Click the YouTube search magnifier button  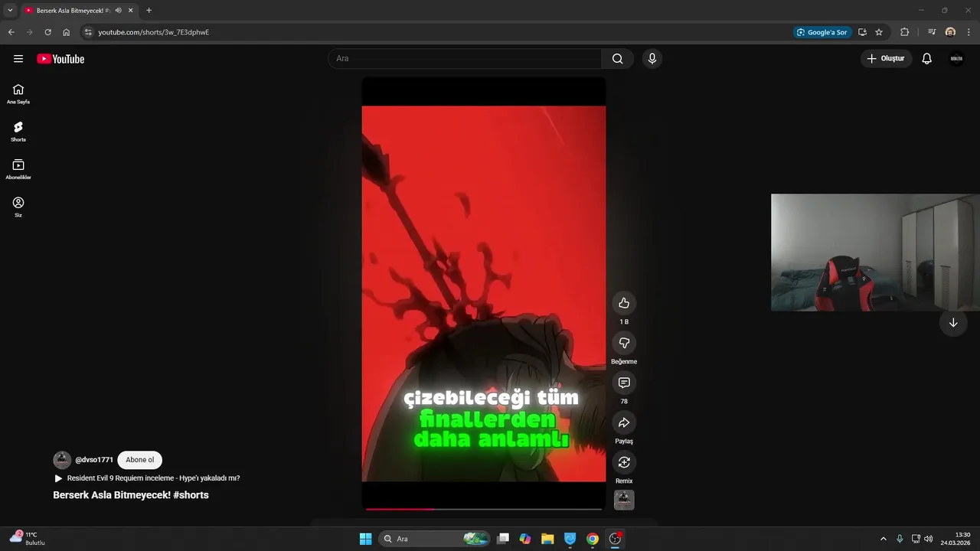click(x=617, y=59)
